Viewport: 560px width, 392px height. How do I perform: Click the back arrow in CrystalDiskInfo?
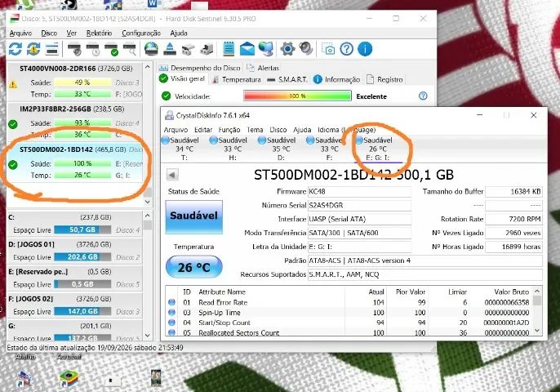pyautogui.click(x=172, y=175)
